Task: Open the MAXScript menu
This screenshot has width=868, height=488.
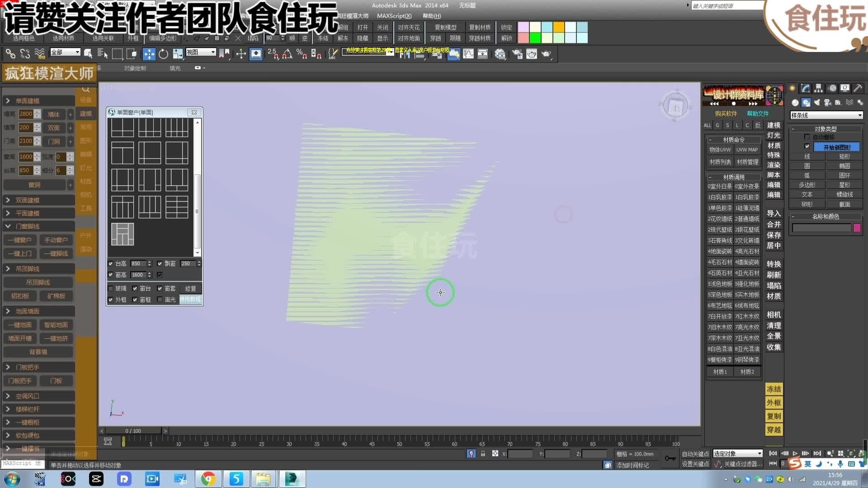Action: (394, 16)
